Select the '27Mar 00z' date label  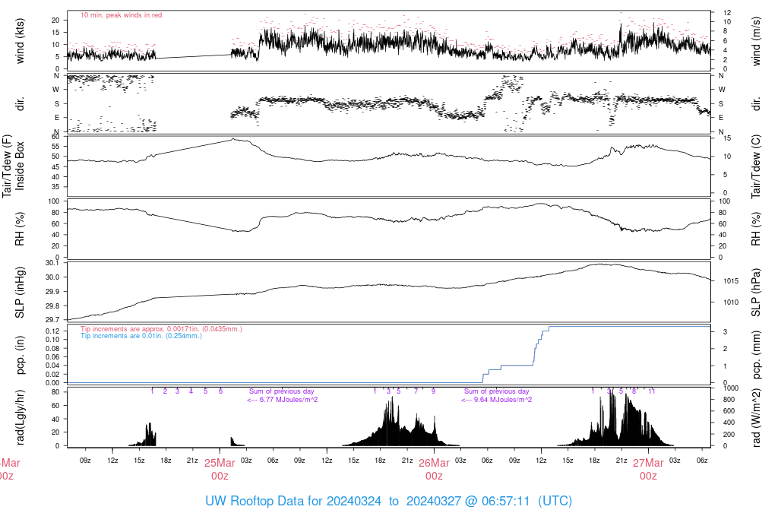[649, 470]
